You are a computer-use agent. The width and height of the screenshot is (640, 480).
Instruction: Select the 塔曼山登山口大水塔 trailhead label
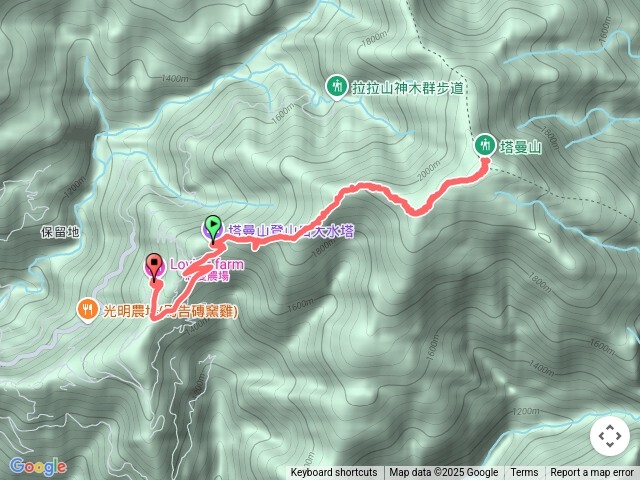click(x=291, y=231)
